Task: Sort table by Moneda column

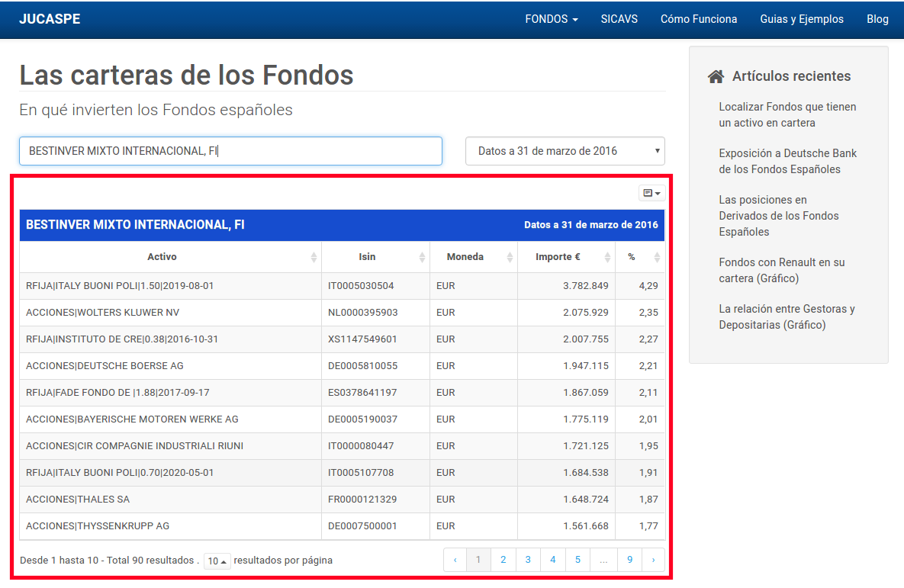Action: pos(474,257)
